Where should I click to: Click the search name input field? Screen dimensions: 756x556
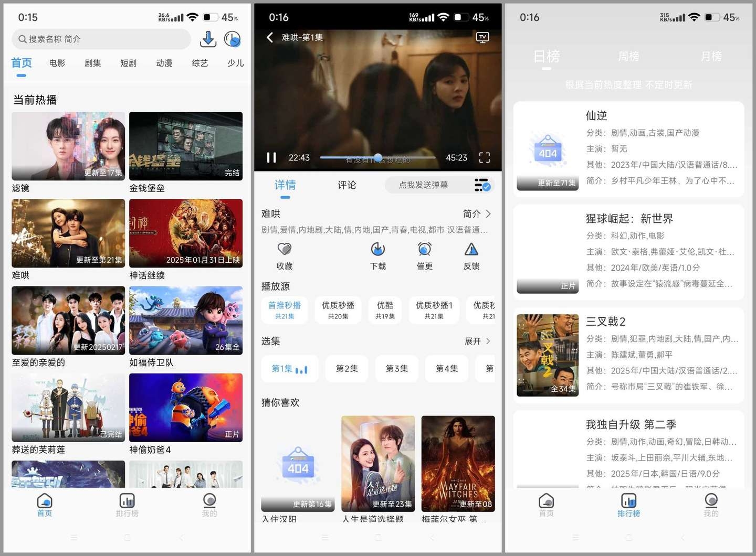coord(101,39)
